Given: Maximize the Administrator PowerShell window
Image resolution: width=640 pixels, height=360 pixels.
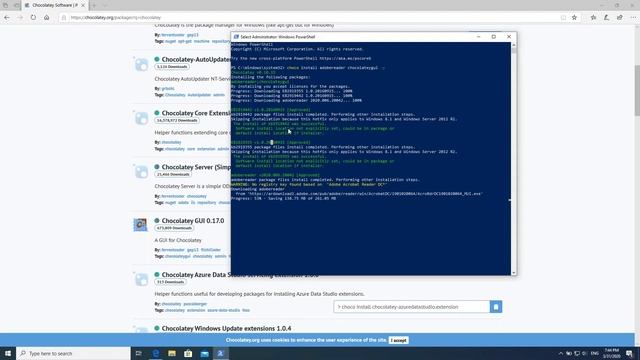Looking at the screenshot, I should click(x=493, y=37).
